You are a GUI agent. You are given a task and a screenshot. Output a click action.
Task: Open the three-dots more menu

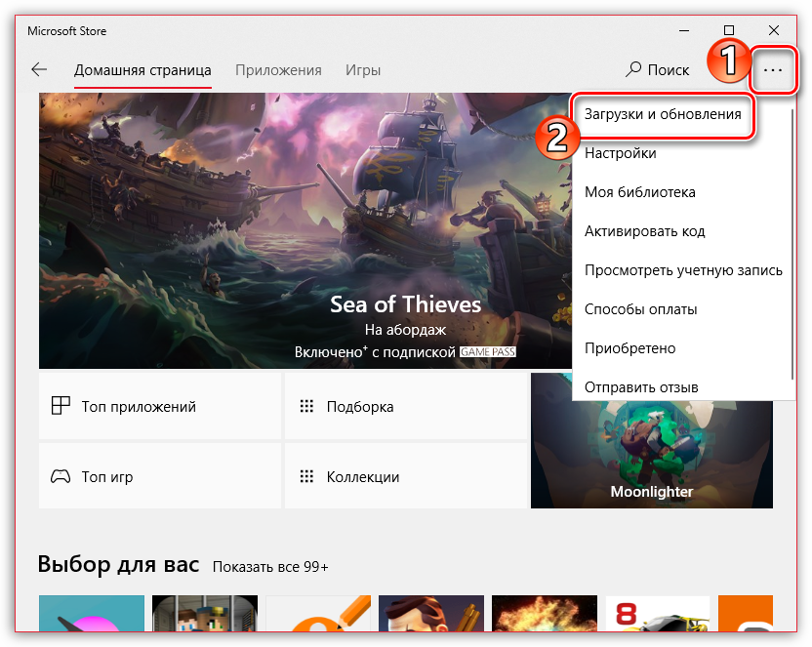(x=773, y=70)
